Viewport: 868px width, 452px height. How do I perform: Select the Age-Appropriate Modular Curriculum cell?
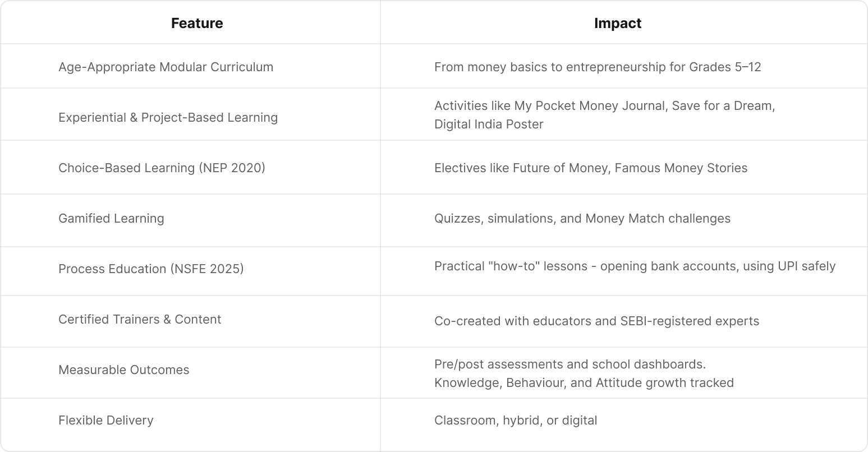pos(166,67)
